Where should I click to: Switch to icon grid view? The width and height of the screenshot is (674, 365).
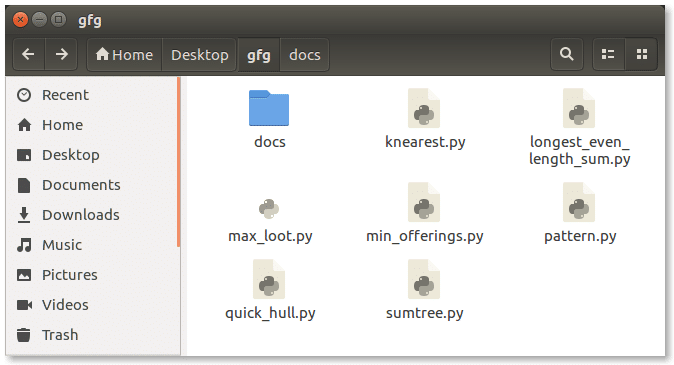point(641,54)
